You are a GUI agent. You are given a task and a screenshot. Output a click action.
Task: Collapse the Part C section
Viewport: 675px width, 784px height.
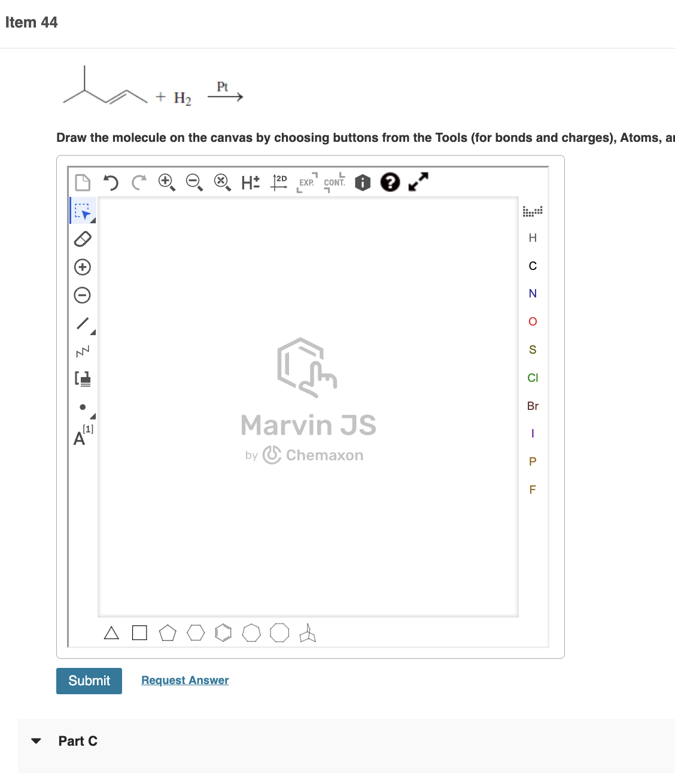[37, 740]
